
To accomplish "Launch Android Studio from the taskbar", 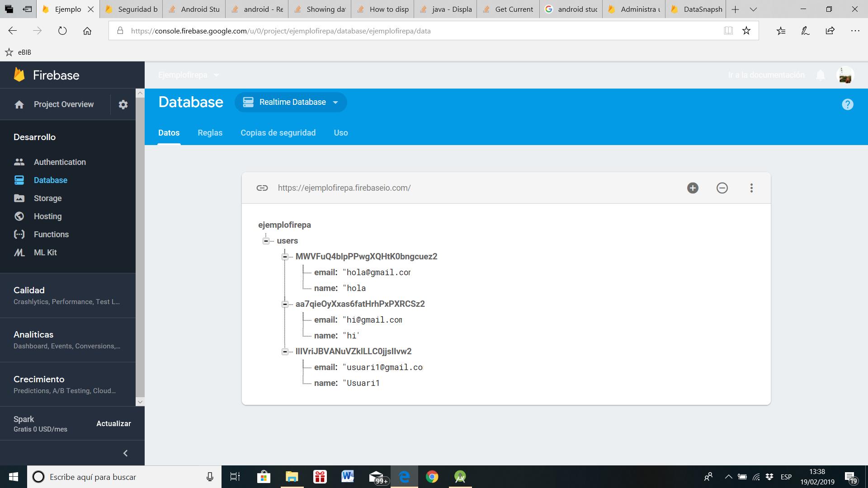I will click(460, 477).
